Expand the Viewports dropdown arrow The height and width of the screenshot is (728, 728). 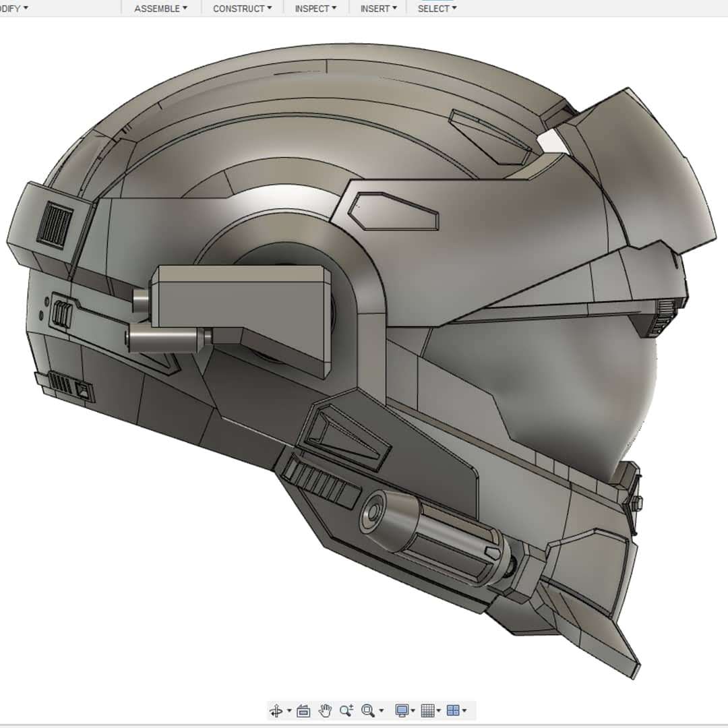[x=464, y=711]
